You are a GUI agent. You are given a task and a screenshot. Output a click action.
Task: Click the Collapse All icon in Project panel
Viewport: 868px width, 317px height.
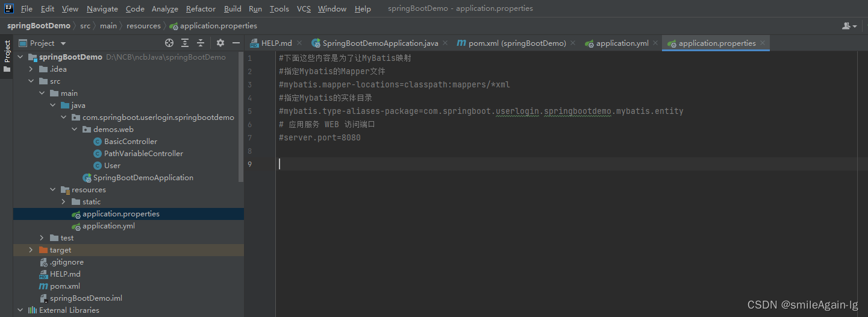pos(201,43)
